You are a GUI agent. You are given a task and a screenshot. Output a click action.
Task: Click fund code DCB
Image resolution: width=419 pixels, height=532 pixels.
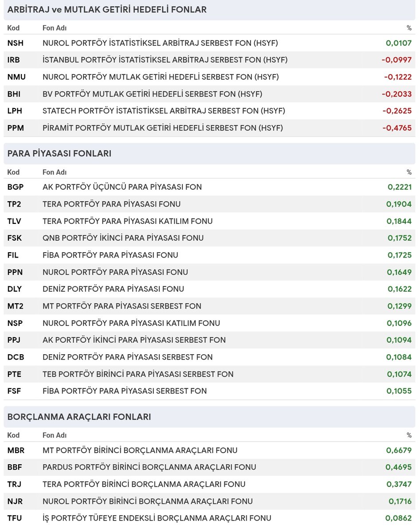(15, 357)
